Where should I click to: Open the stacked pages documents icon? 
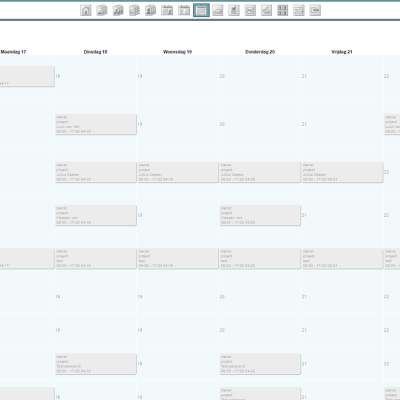pyautogui.click(x=135, y=10)
